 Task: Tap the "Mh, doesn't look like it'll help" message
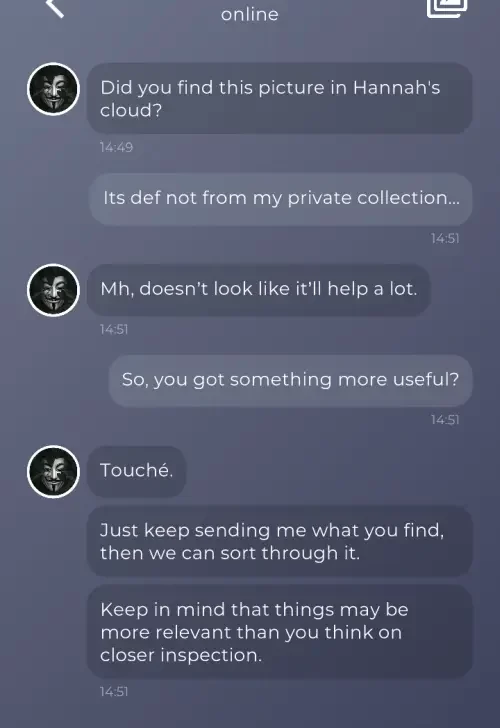point(259,290)
